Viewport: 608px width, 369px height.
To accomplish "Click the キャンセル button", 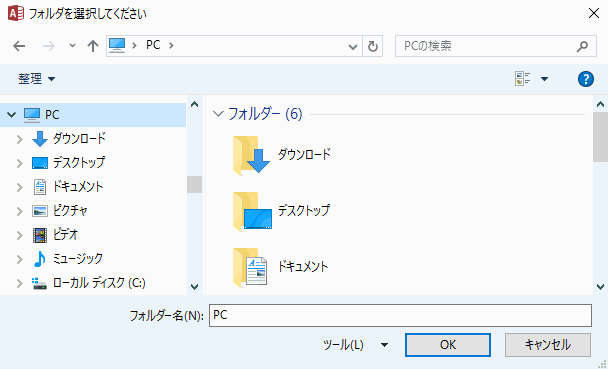I will point(548,345).
